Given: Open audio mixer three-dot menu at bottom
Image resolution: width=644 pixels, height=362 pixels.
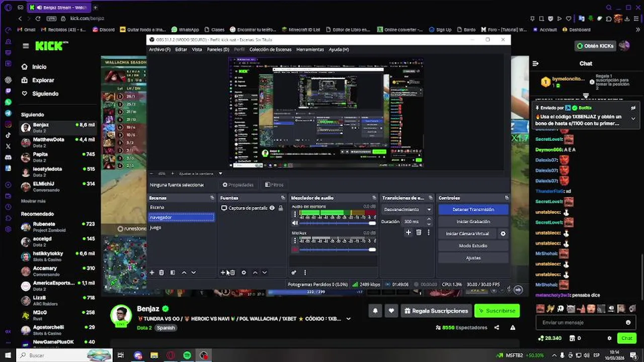Looking at the screenshot, I should pos(305,273).
